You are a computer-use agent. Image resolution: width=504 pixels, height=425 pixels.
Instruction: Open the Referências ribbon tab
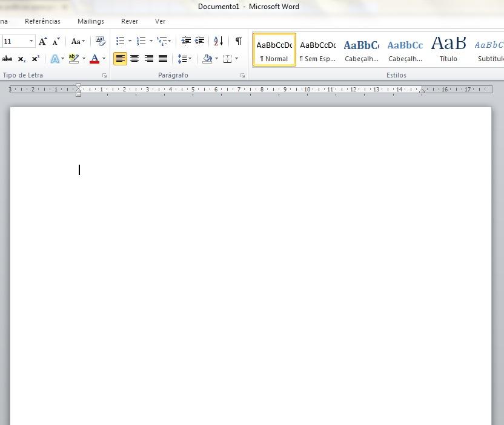point(42,21)
